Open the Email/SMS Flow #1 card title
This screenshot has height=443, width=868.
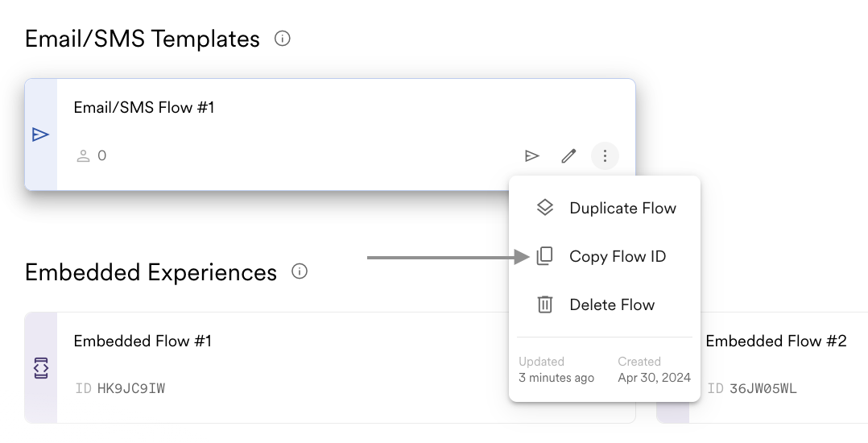tap(144, 107)
